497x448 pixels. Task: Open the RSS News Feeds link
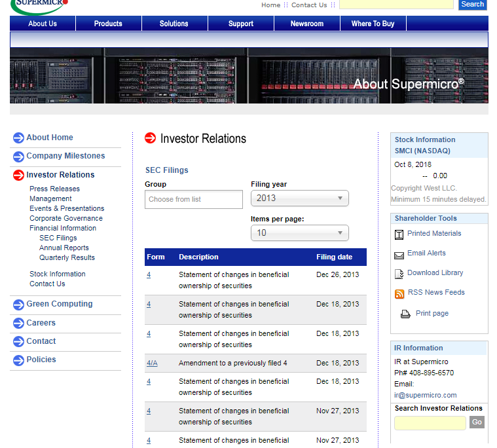tap(436, 292)
